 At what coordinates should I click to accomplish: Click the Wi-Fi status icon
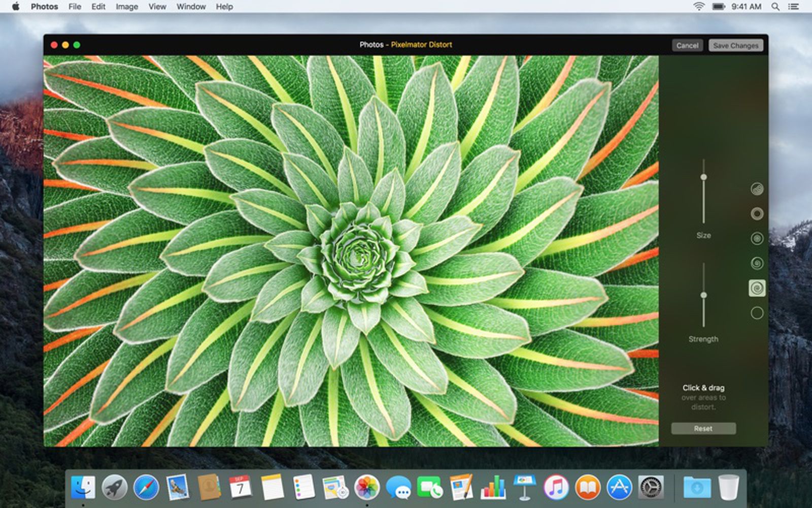[699, 7]
